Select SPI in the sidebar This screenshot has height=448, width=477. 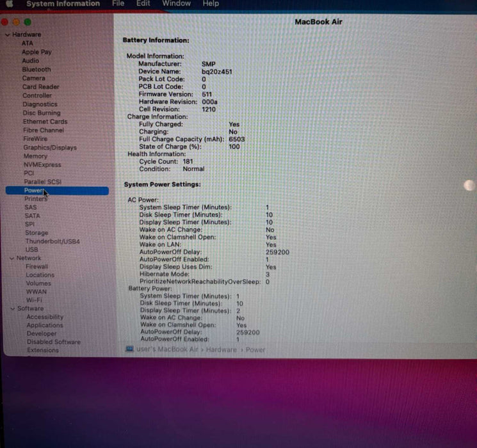click(30, 224)
